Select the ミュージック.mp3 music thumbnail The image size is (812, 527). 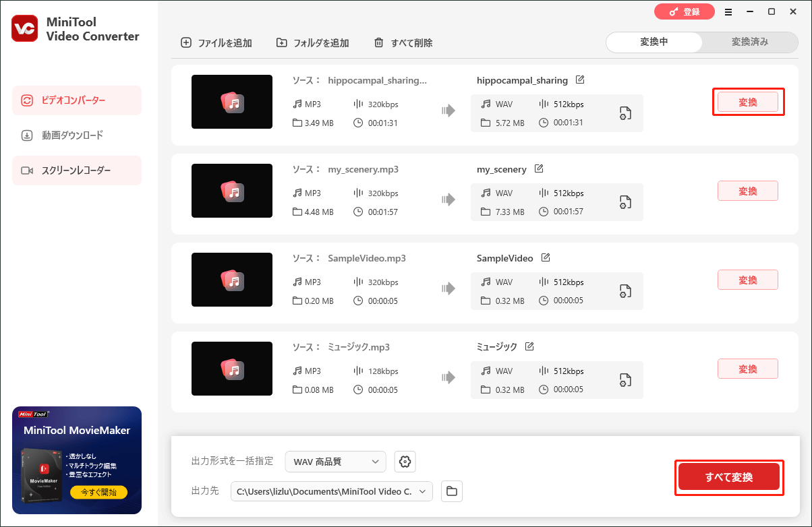(x=232, y=369)
